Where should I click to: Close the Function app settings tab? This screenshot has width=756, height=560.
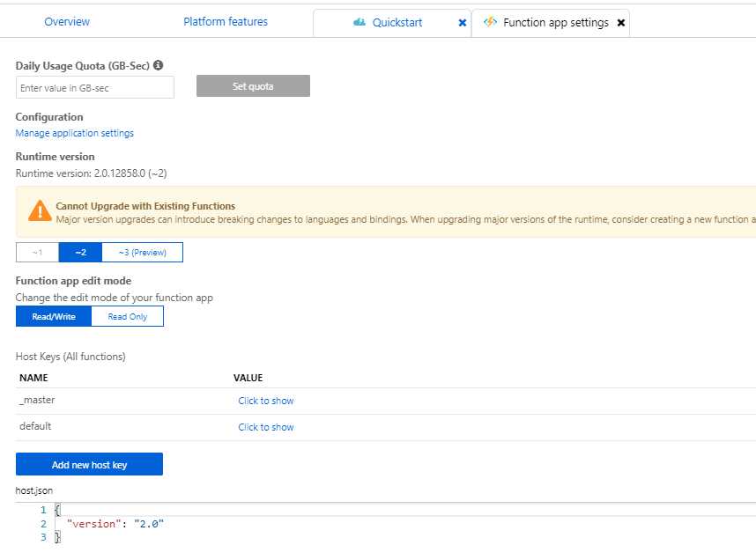coord(621,24)
